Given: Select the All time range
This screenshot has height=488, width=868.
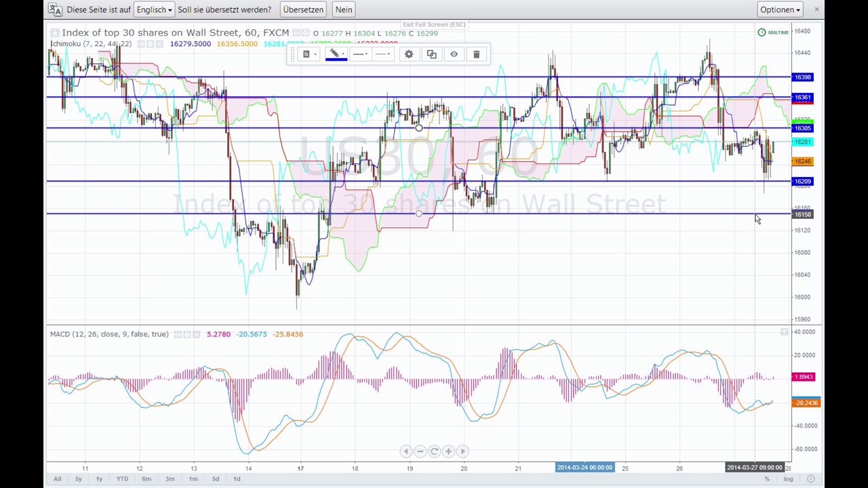Looking at the screenshot, I should pyautogui.click(x=57, y=479).
